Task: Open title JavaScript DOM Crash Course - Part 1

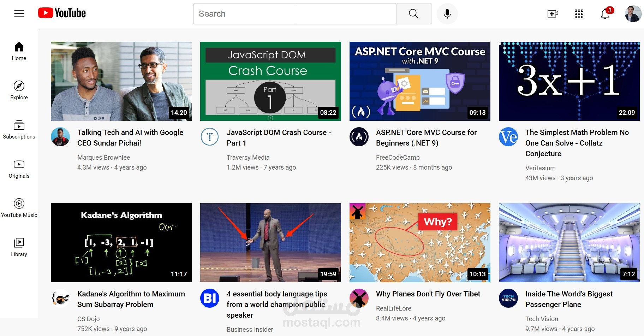Action: click(279, 138)
